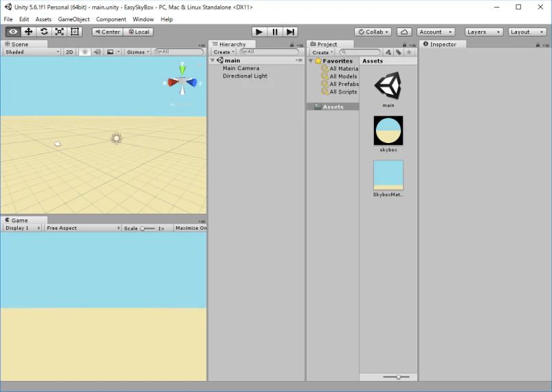Select the Scale tool
This screenshot has width=552, height=392.
coord(60,32)
